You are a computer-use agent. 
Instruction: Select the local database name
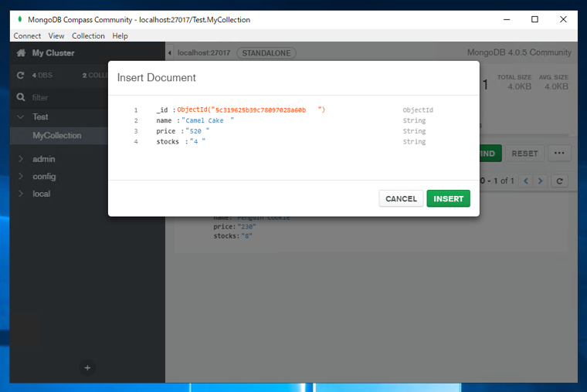[x=41, y=194]
